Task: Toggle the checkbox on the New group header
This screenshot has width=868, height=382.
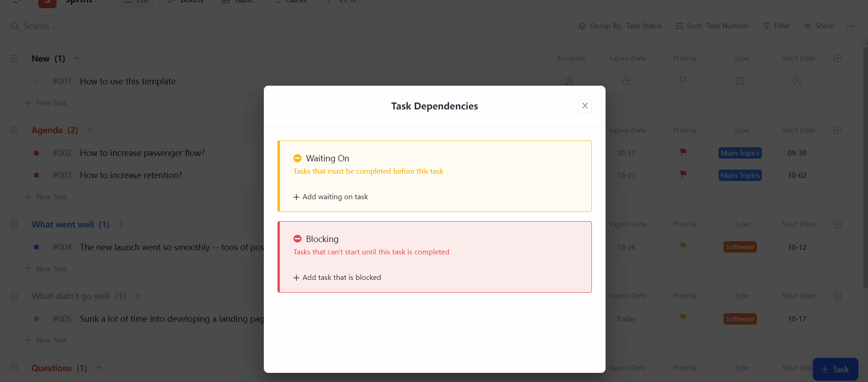Action: tap(14, 58)
